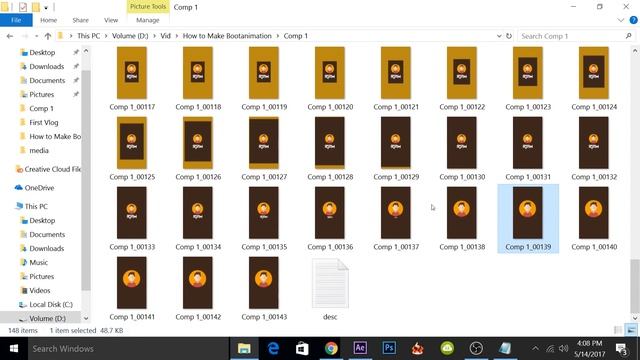Select Creative Cloud Files in sidebar
The image size is (640, 360).
click(48, 169)
